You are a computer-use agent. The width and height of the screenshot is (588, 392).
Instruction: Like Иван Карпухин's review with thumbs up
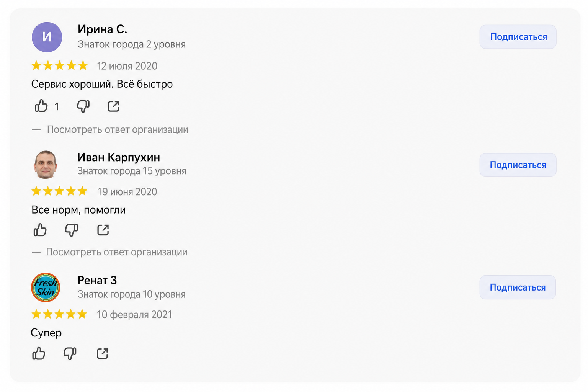tap(40, 230)
